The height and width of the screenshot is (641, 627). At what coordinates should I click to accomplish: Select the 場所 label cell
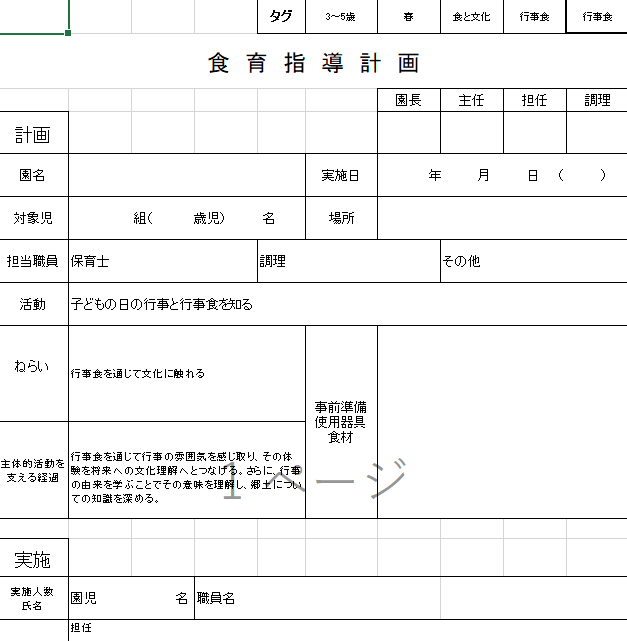(341, 218)
